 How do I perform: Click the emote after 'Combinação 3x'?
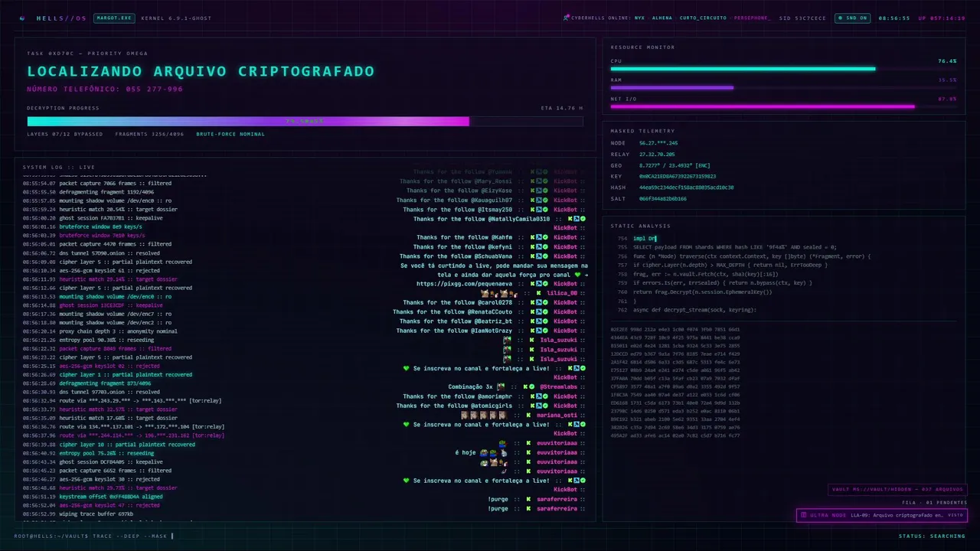pos(500,387)
